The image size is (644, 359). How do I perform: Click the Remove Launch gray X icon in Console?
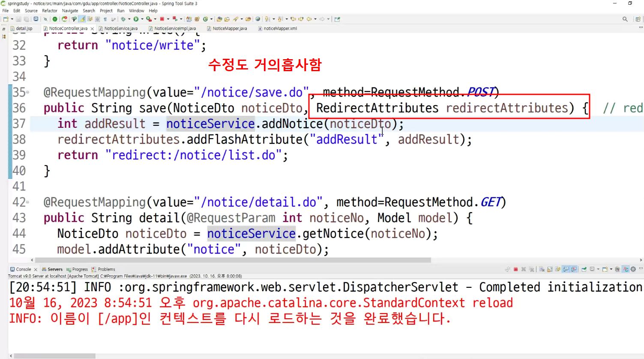click(524, 269)
